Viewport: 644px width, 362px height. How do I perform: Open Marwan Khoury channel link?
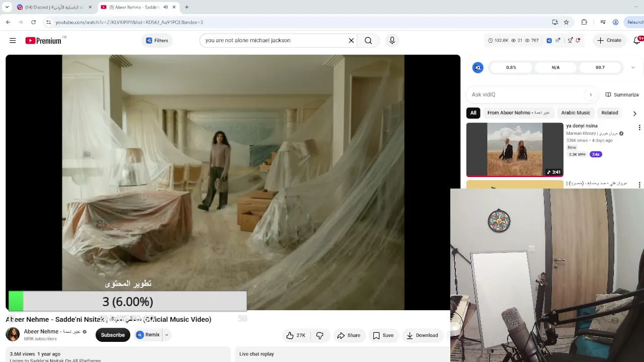pyautogui.click(x=592, y=133)
